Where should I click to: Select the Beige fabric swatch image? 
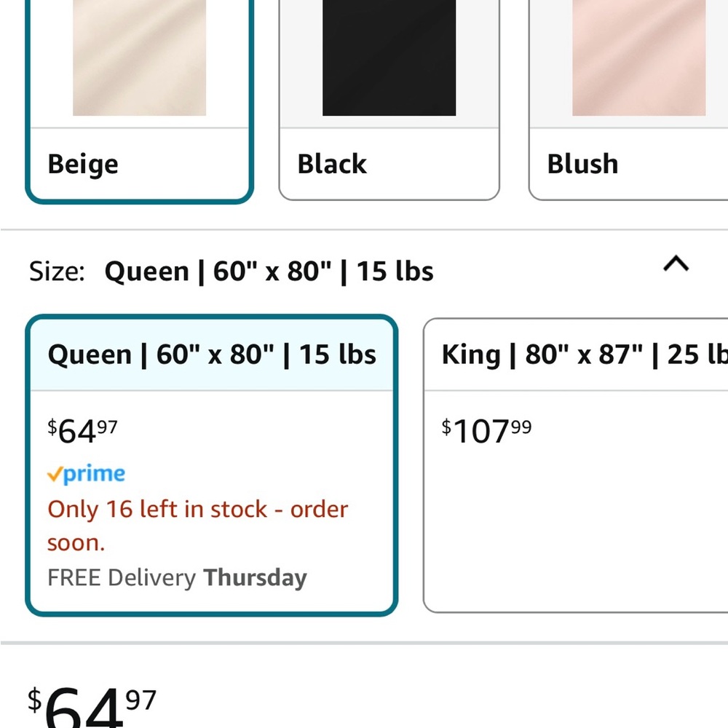tap(139, 58)
